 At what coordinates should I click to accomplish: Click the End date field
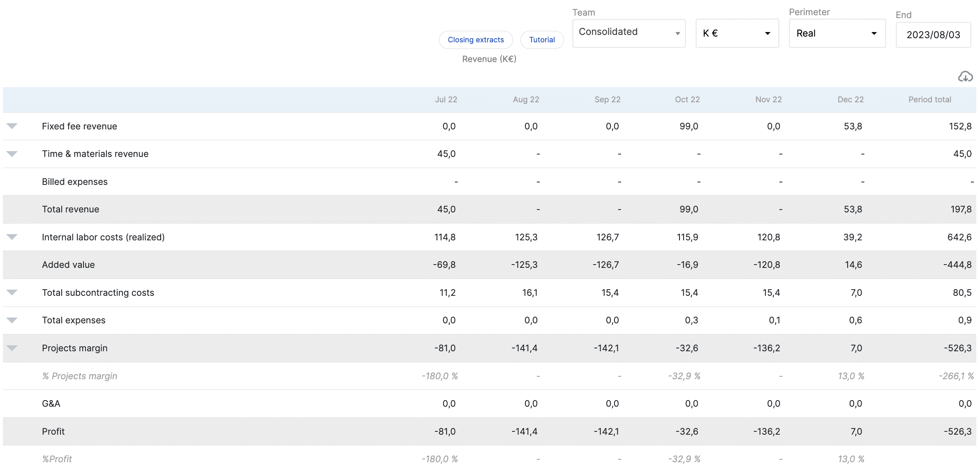pos(933,35)
